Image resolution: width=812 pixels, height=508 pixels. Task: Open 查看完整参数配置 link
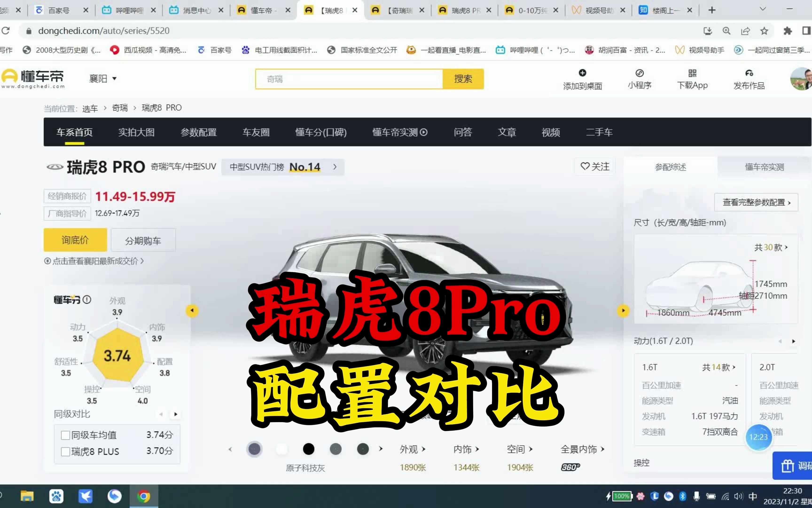[x=756, y=202]
